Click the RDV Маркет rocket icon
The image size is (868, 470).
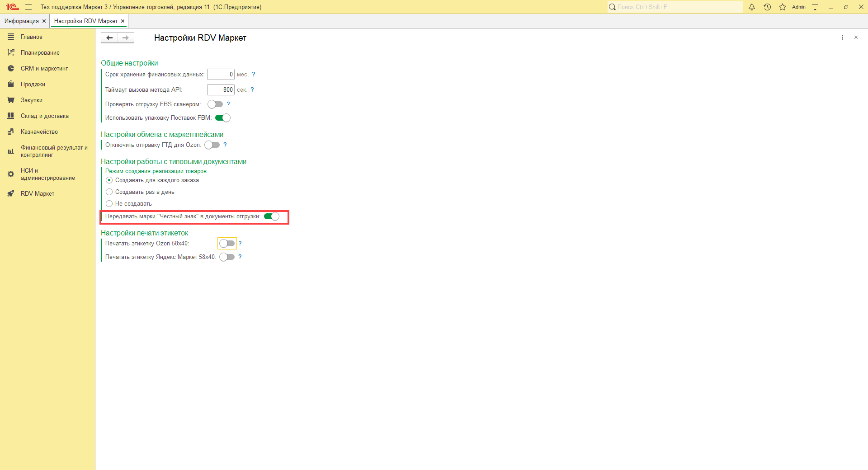pos(11,193)
